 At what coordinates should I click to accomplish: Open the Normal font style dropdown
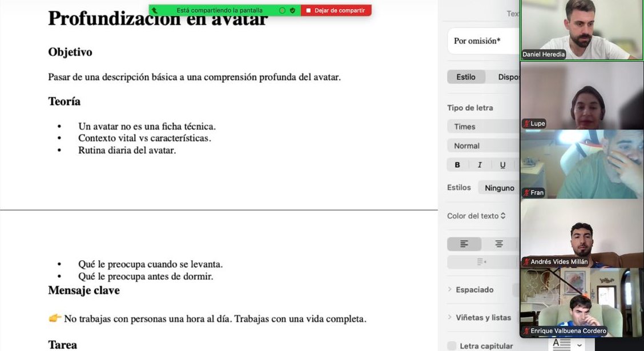click(484, 146)
